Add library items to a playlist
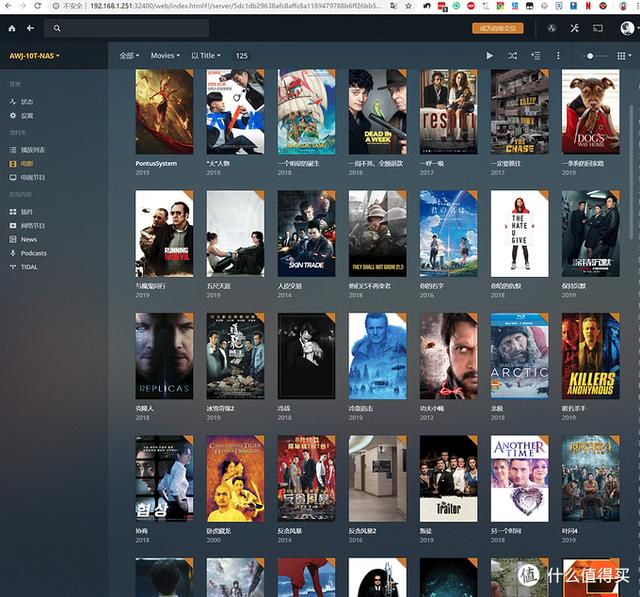This screenshot has height=597, width=640. click(536, 56)
